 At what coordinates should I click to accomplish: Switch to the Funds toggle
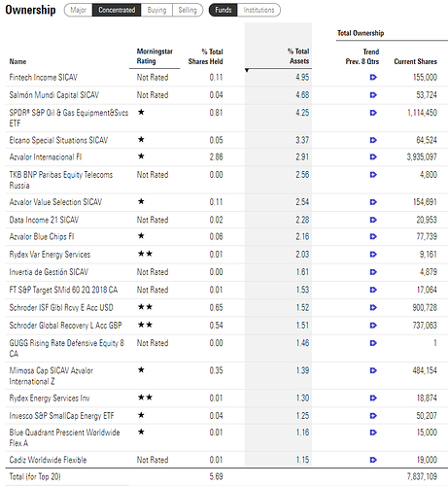coord(224,10)
